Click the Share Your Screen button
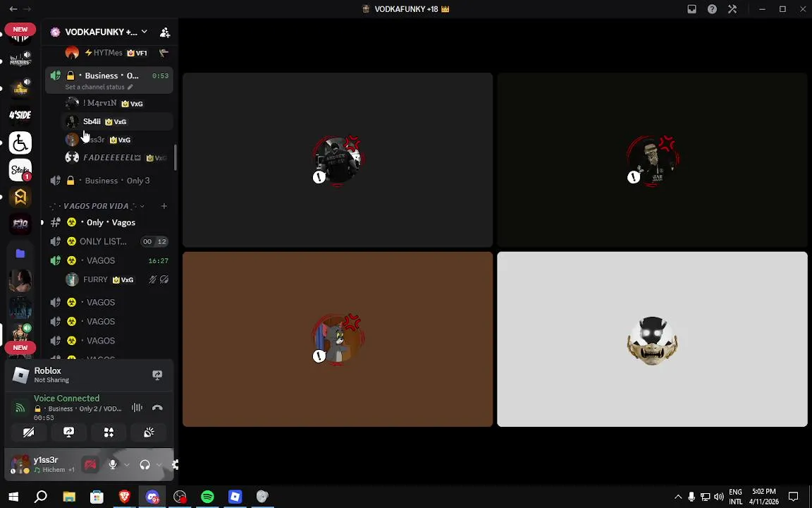Screen dimensions: 812x508 coord(68,433)
